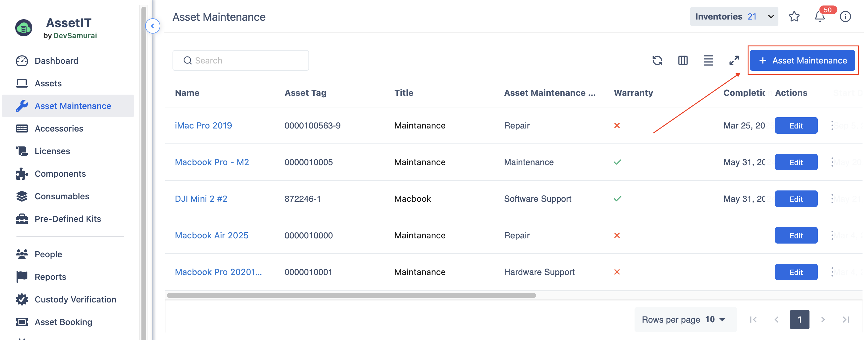Open Dashboard in the sidebar
The height and width of the screenshot is (340, 868).
(x=56, y=61)
